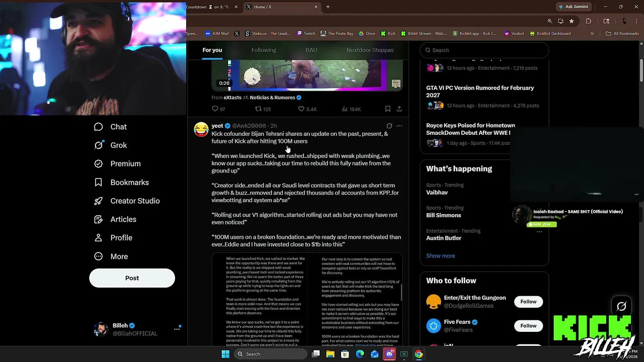Select the Home / X browser tab
This screenshot has height=362, width=644.
(x=282, y=7)
